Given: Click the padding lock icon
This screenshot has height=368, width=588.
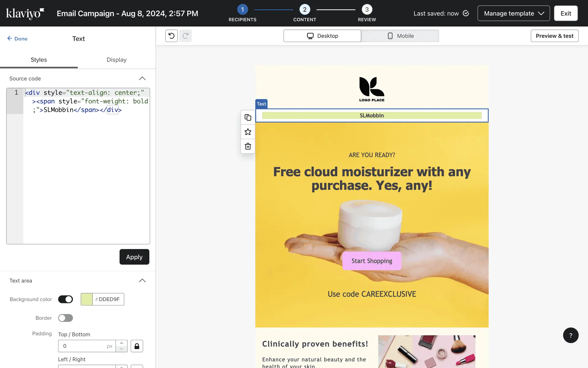Looking at the screenshot, I should click(x=137, y=346).
